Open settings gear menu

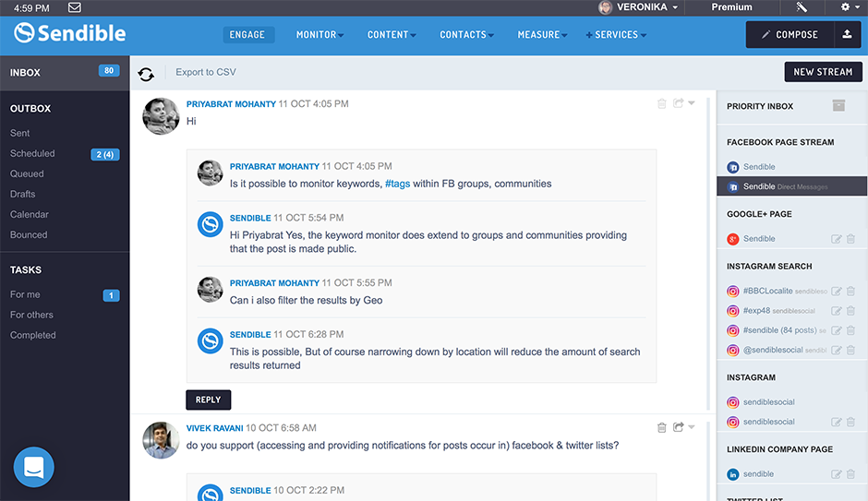click(850, 7)
